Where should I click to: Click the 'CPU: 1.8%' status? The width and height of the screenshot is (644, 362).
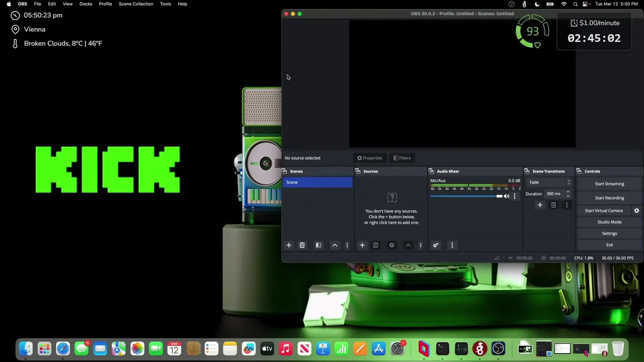click(x=584, y=258)
